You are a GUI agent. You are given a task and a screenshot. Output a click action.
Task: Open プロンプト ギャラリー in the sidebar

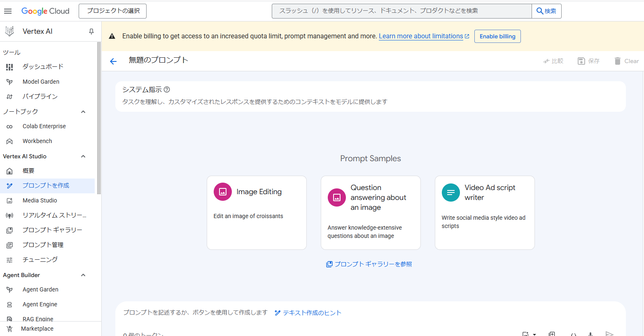[x=52, y=230]
